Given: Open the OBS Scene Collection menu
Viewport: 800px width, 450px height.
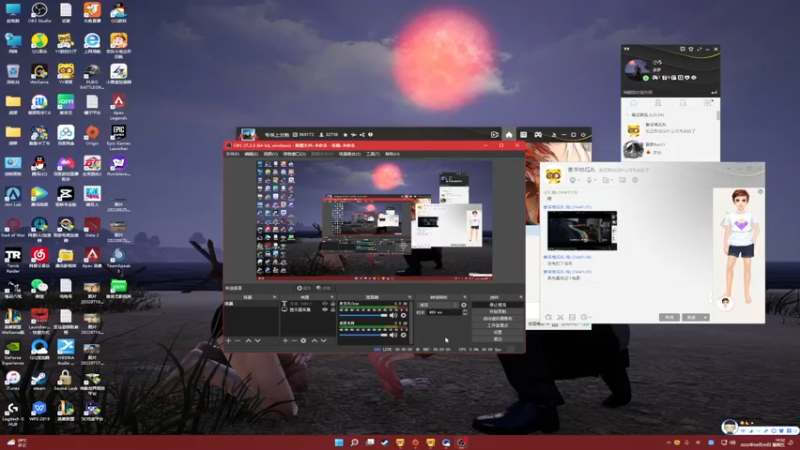Looking at the screenshot, I should click(349, 154).
